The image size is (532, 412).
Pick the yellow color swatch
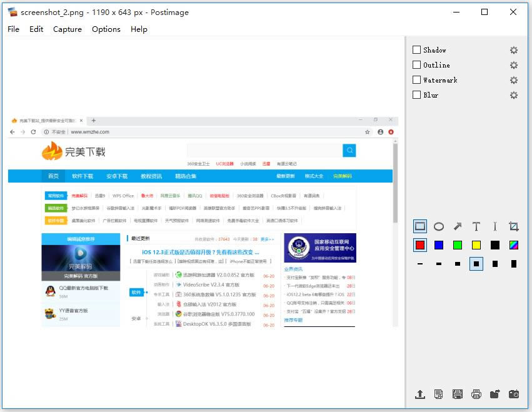pos(476,245)
